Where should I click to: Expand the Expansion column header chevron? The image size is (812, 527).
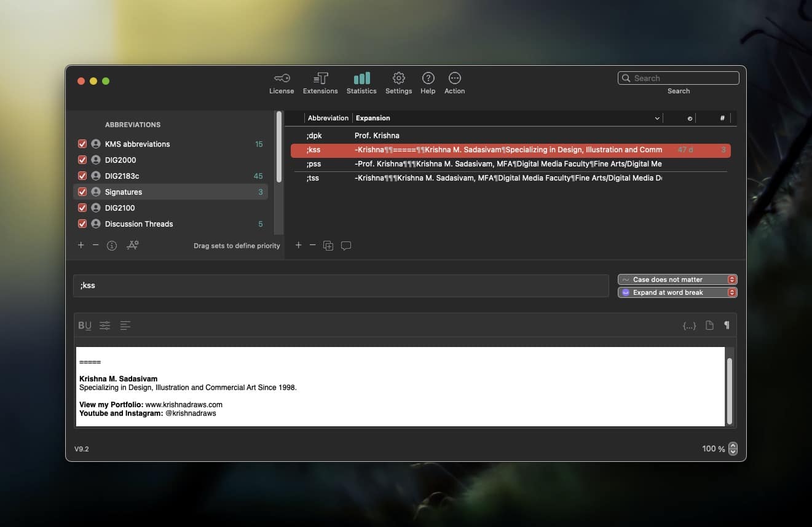[x=656, y=118]
